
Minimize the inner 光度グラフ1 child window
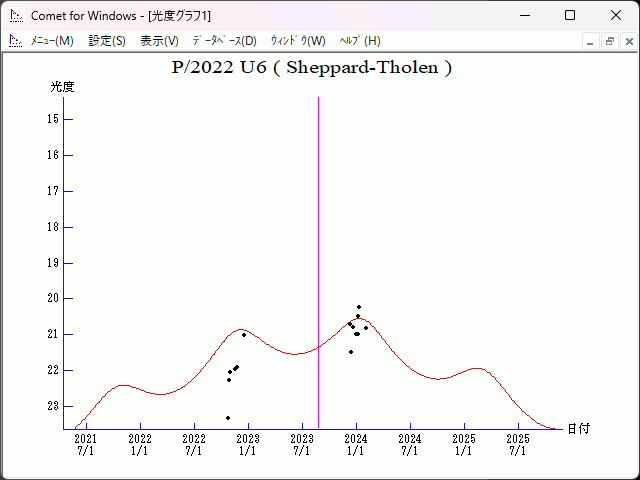coord(591,41)
